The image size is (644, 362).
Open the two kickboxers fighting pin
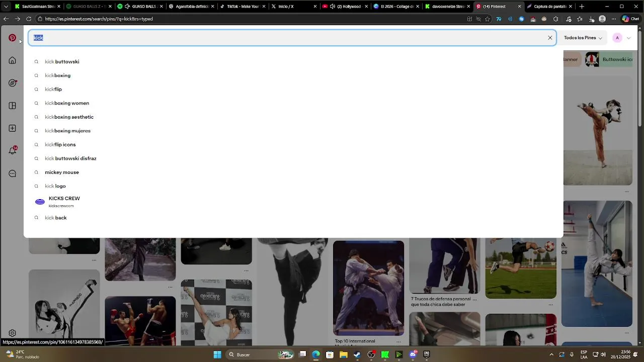140,321
